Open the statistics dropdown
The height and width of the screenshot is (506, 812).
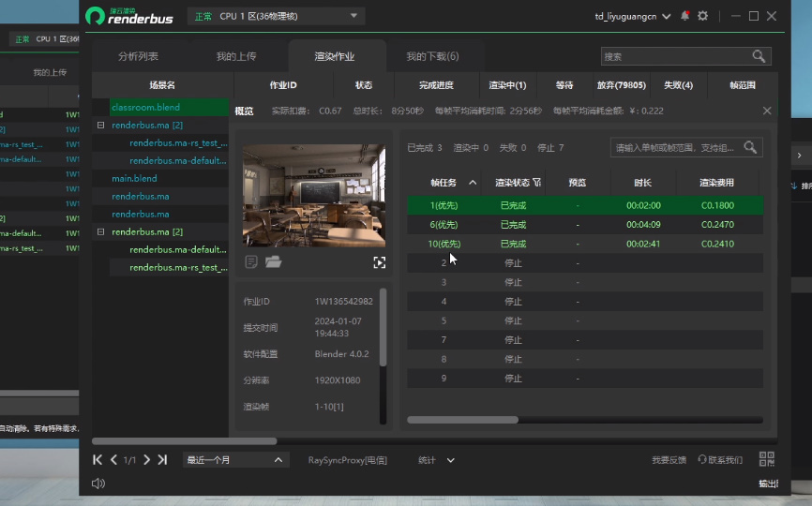(436, 460)
